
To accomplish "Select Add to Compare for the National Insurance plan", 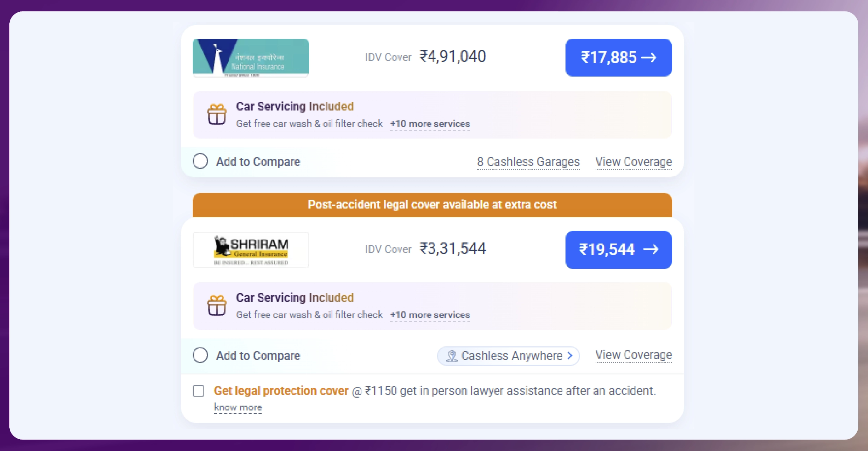I will 200,161.
